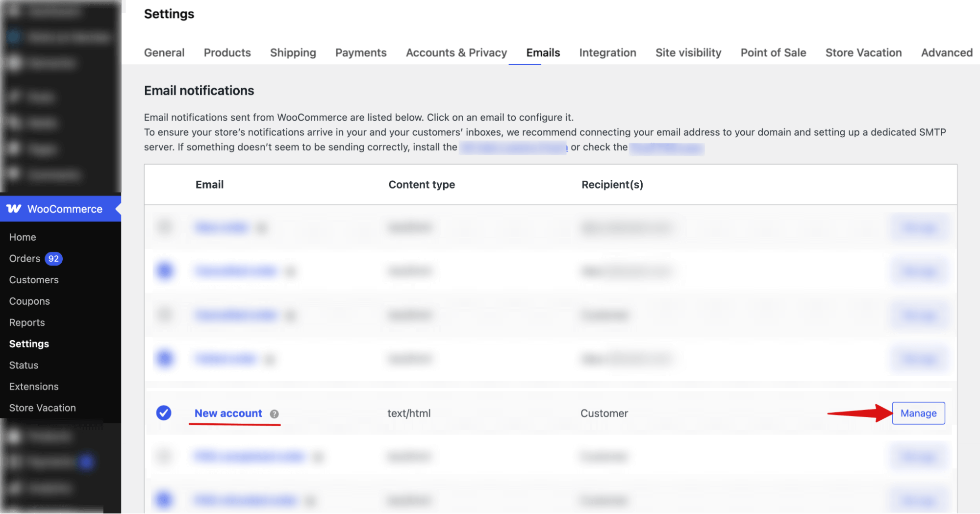View the Status page from the sidebar
Viewport: 980px width, 514px height.
point(23,365)
